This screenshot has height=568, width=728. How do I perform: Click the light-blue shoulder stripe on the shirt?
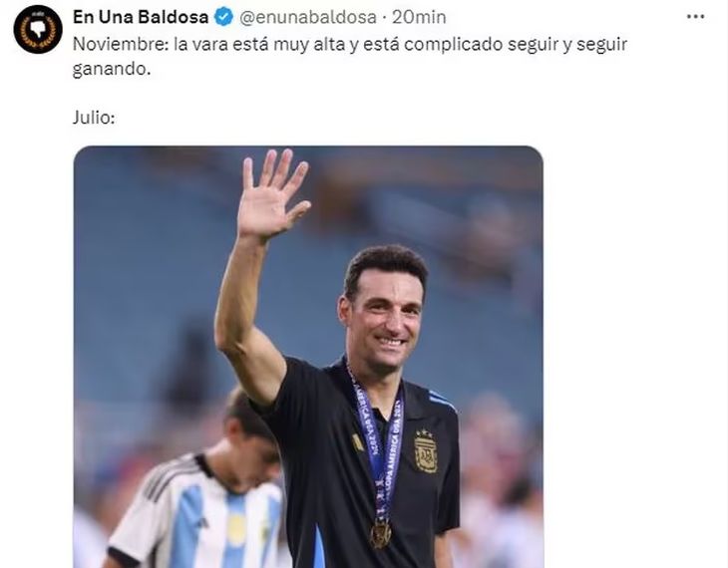point(442,401)
